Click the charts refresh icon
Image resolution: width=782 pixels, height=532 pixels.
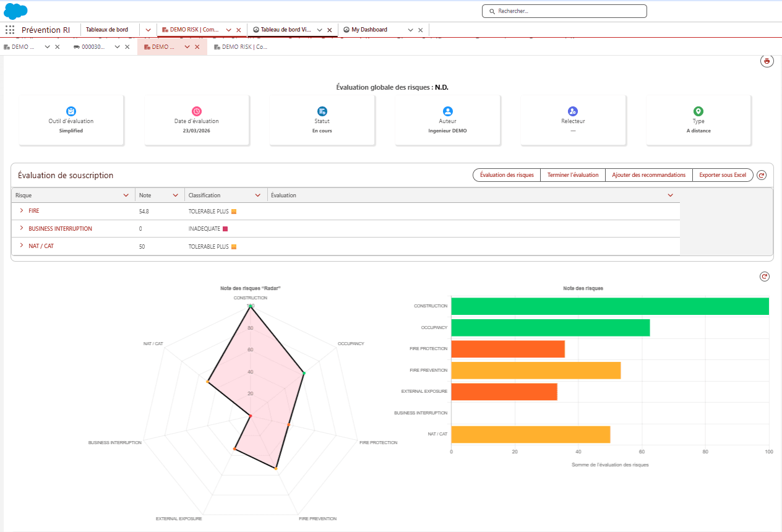(x=765, y=277)
